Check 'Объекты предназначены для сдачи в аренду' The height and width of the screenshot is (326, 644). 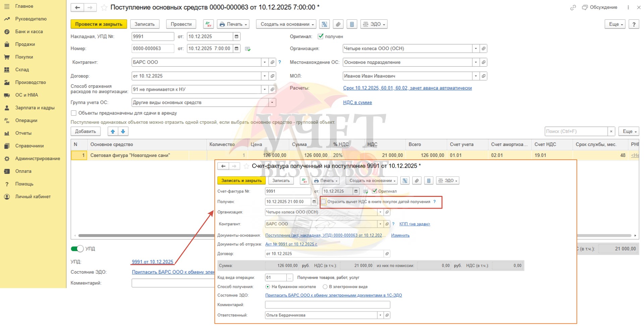[74, 113]
